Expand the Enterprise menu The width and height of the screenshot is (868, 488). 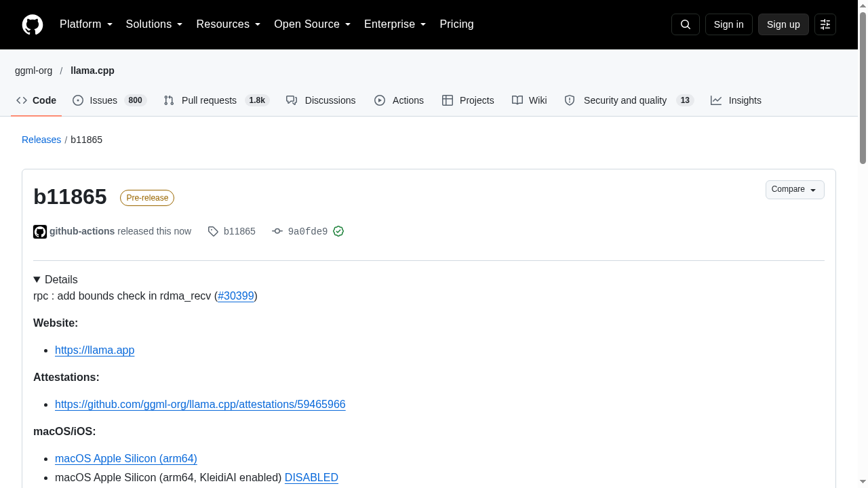coord(395,24)
